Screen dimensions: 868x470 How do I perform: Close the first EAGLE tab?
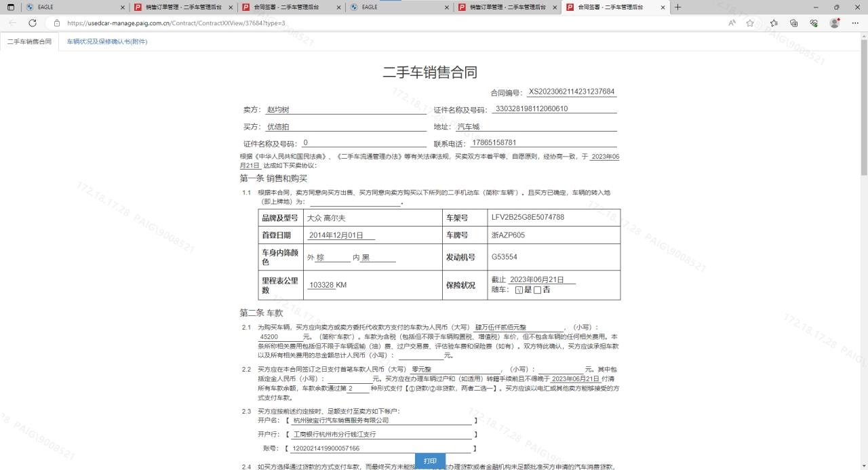pos(123,7)
